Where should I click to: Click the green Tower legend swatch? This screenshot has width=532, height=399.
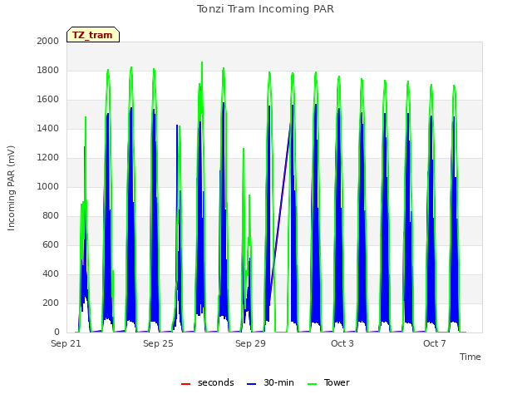pyautogui.click(x=312, y=384)
